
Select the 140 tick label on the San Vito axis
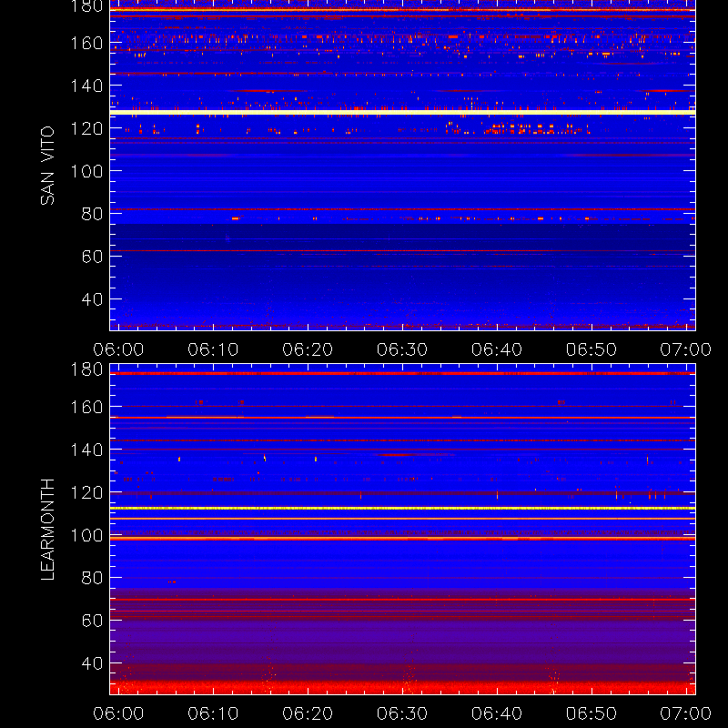[86, 86]
